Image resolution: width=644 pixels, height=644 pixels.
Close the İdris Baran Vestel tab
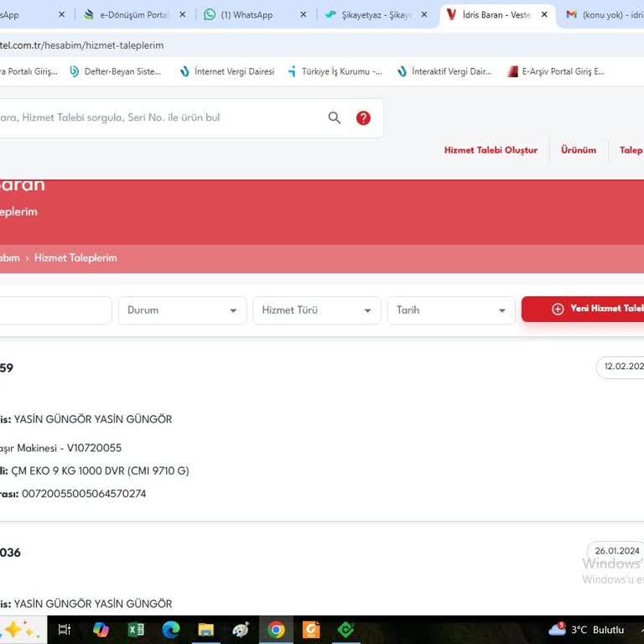[544, 15]
